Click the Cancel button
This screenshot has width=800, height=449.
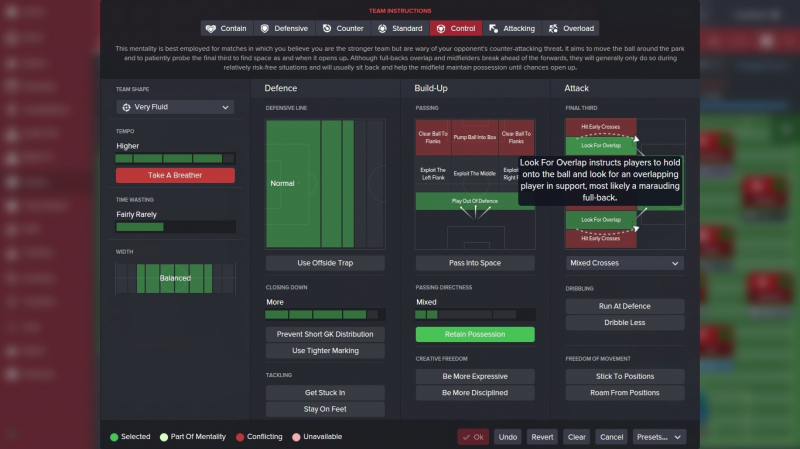[611, 437]
